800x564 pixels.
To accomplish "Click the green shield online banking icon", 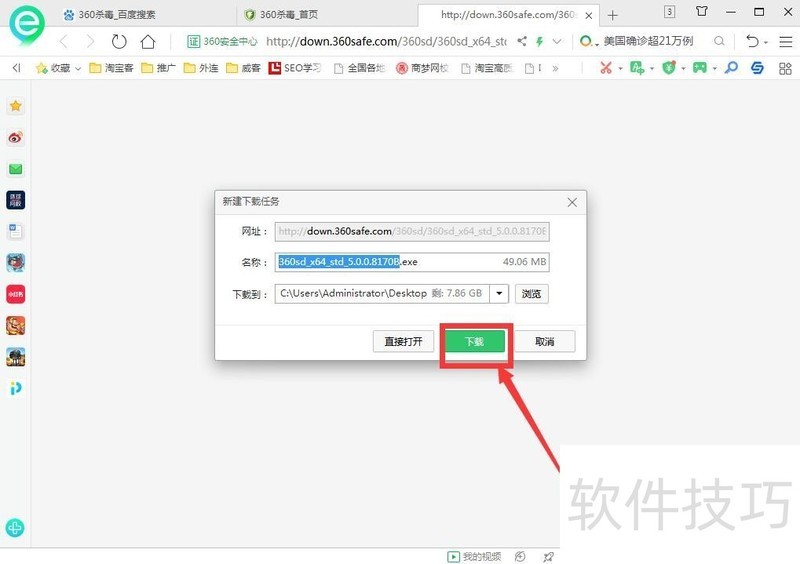I will tap(669, 67).
